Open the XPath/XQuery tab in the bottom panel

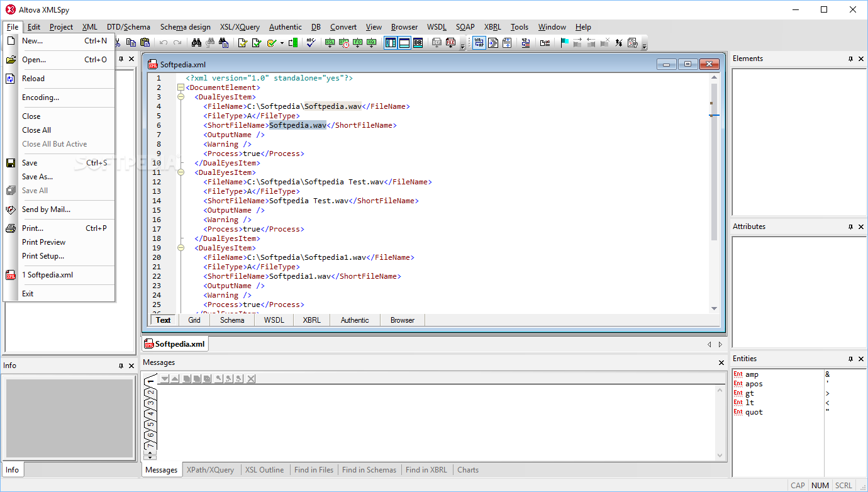coord(210,470)
